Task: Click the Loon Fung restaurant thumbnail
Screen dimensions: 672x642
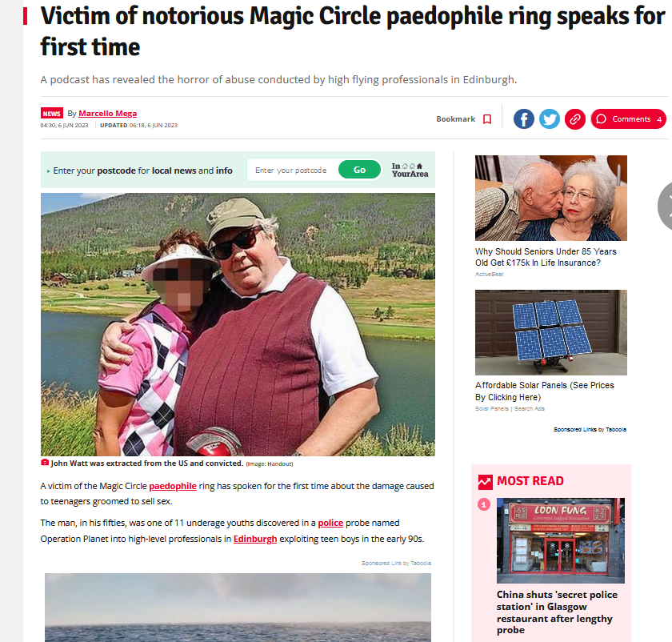Action: click(561, 540)
